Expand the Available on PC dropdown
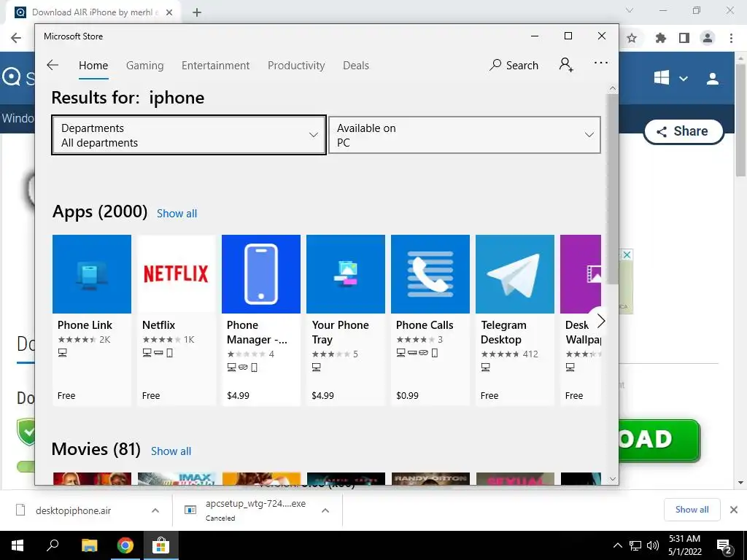The height and width of the screenshot is (560, 747). coord(465,135)
